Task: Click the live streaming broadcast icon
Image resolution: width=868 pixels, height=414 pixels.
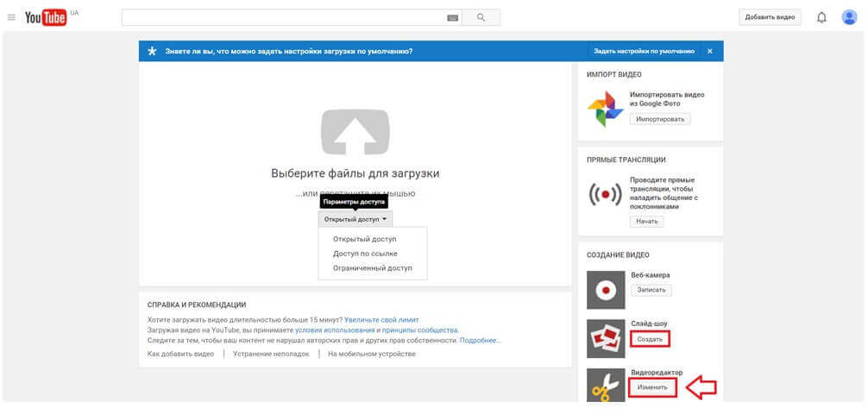Action: click(605, 196)
